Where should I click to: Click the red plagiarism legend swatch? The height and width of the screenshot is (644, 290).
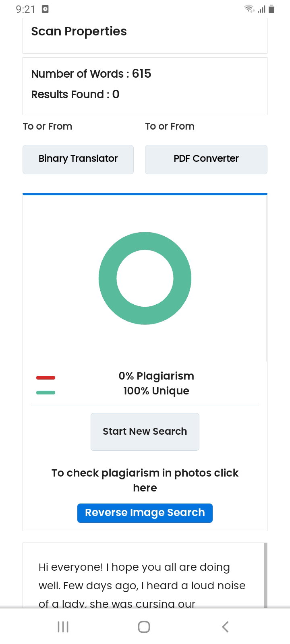46,378
